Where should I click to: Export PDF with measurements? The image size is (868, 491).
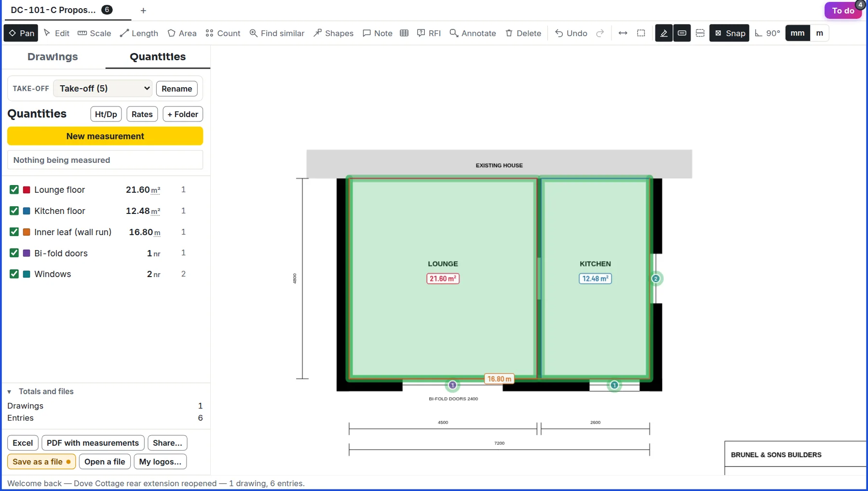pyautogui.click(x=93, y=443)
